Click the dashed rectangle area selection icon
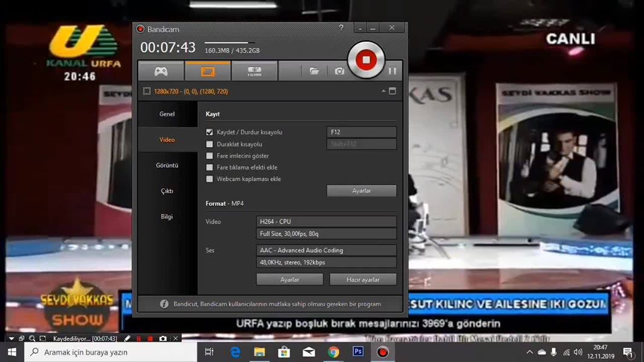644x362 pixels. (x=147, y=91)
